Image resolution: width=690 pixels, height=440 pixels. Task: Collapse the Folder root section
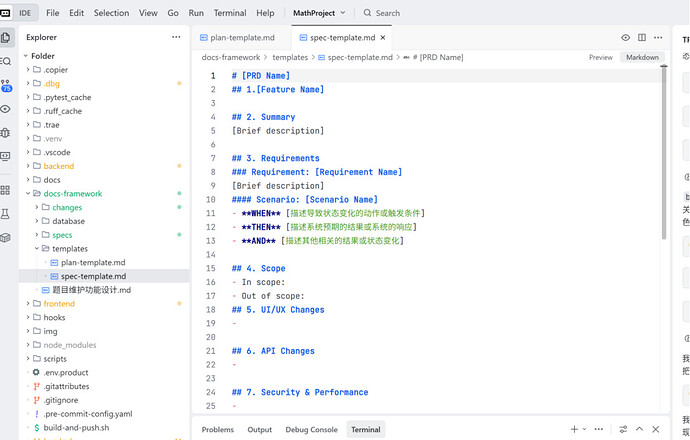26,56
